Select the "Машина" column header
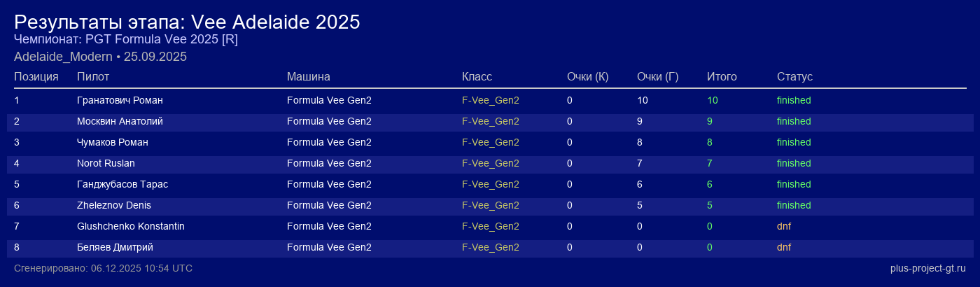The height and width of the screenshot is (287, 980). (x=308, y=76)
